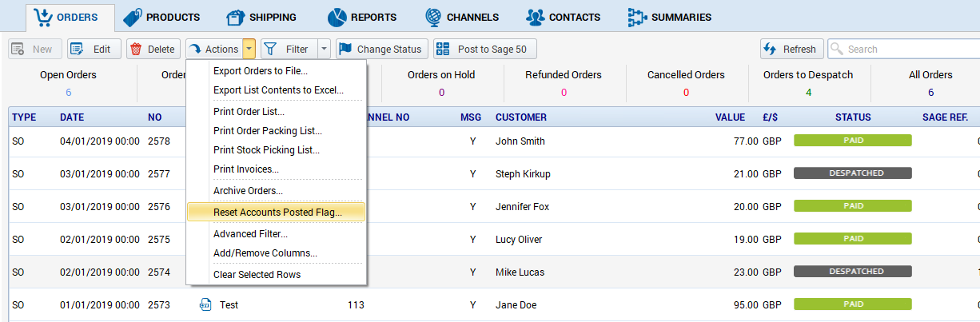Click the Change Status flag button
Image resolution: width=980 pixels, height=322 pixels.
381,49
